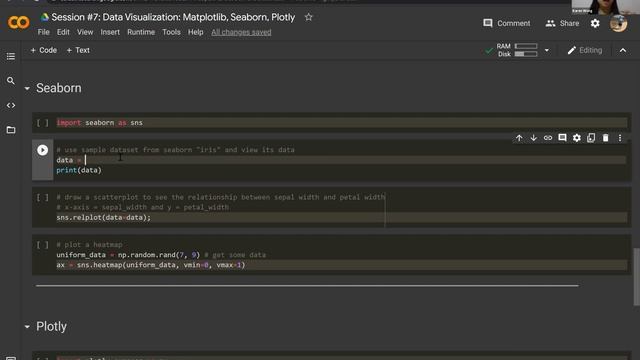Click the Plotly heading text
Image resolution: width=640 pixels, height=360 pixels.
pyautogui.click(x=51, y=327)
